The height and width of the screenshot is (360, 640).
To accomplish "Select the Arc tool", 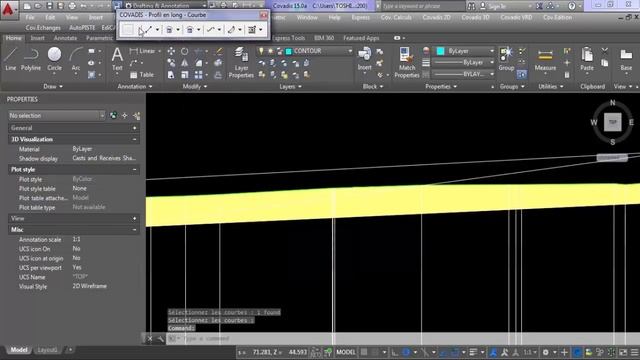I will [76, 59].
